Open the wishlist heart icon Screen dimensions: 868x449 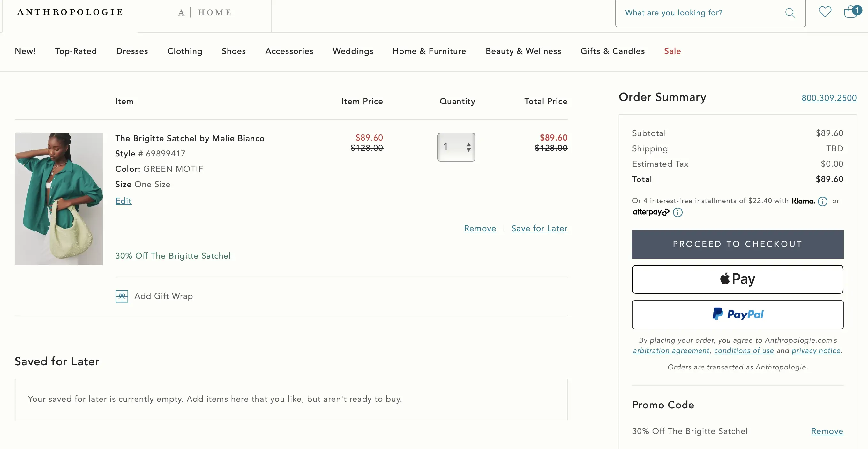click(x=825, y=12)
